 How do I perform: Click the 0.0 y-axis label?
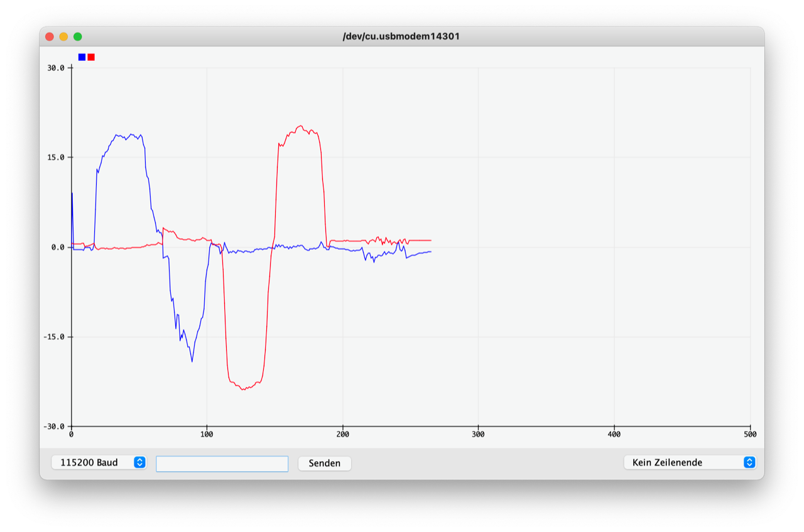[58, 247]
